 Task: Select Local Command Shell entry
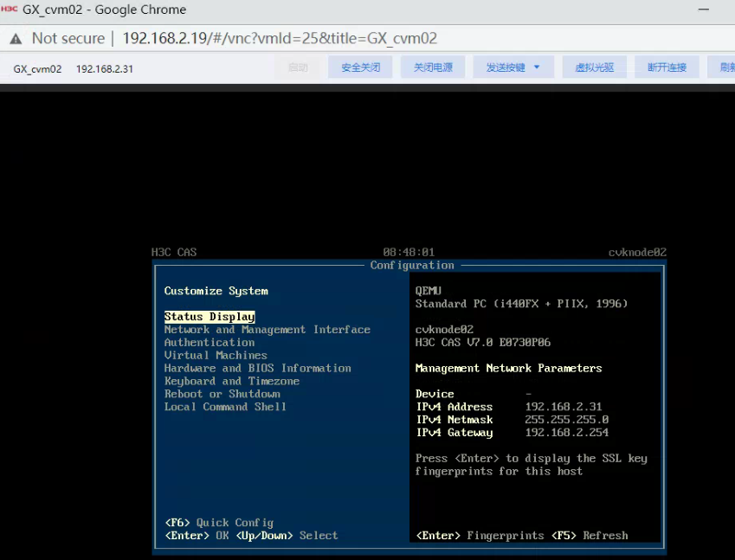pos(225,407)
